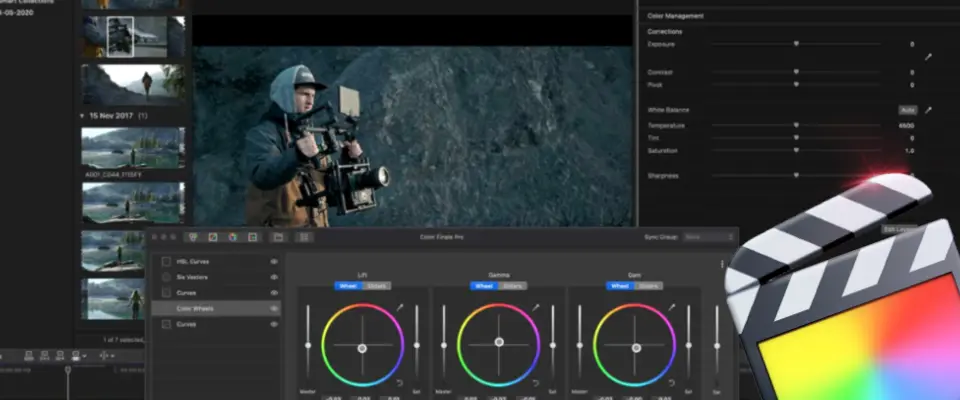960x400 pixels.
Task: Click the Contrast slider handle
Action: [796, 72]
